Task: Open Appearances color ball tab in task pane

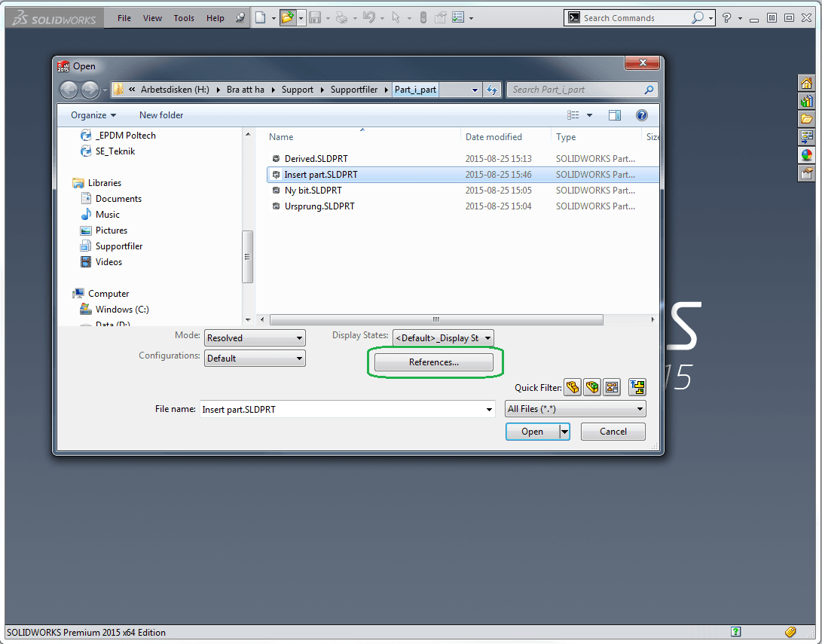Action: tap(807, 155)
